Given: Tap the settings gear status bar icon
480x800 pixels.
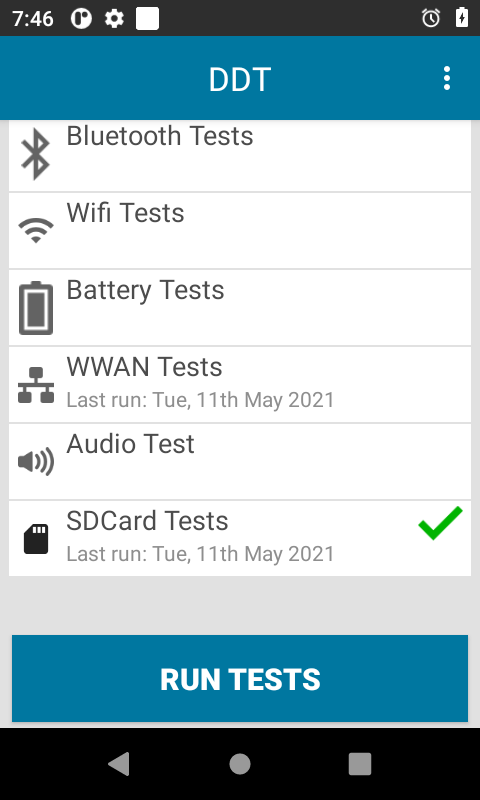Looking at the screenshot, I should [x=114, y=19].
